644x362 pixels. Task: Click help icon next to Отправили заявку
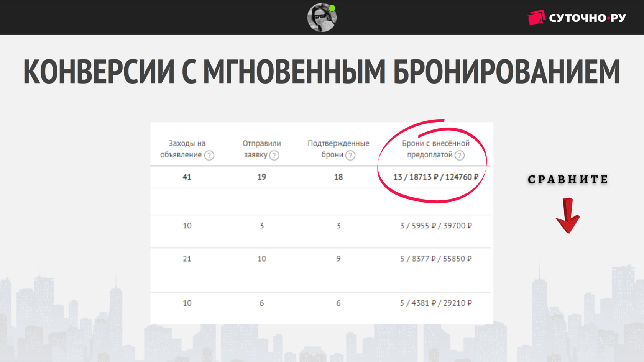click(x=274, y=155)
